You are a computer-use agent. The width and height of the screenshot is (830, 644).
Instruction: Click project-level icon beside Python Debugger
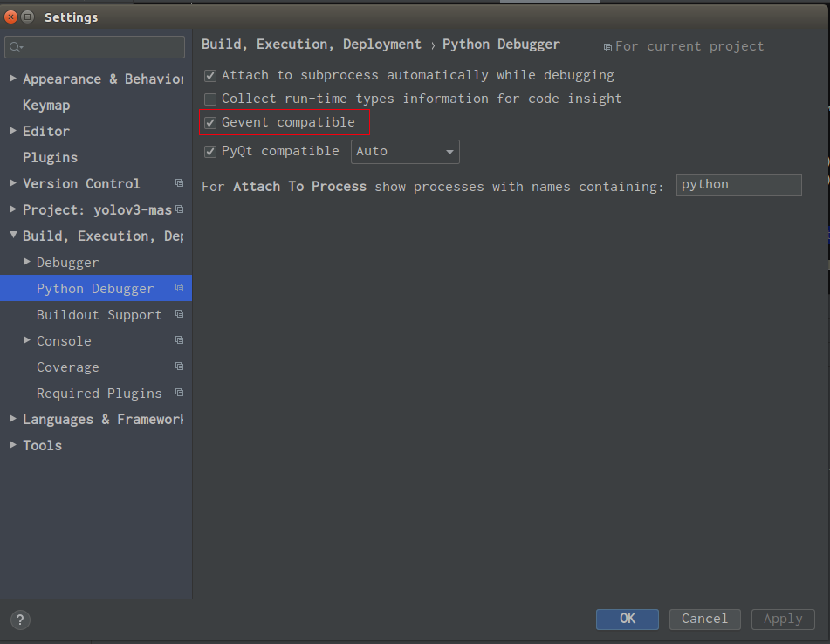click(180, 288)
